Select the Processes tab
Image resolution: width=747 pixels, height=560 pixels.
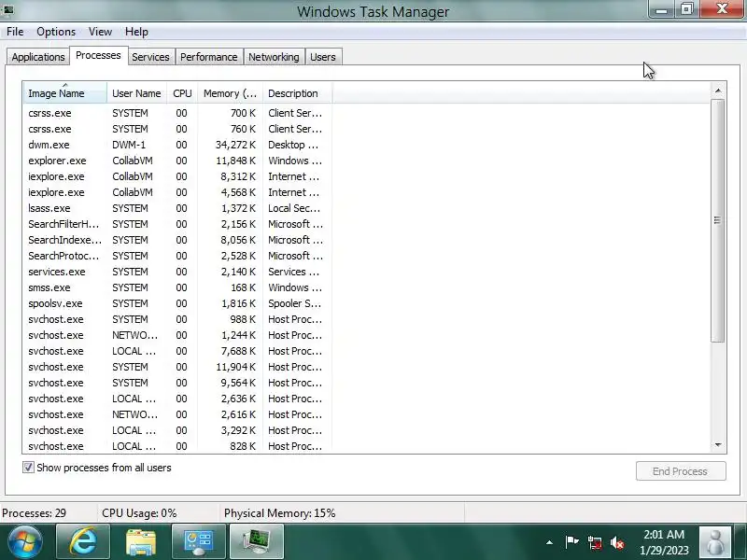pos(98,55)
